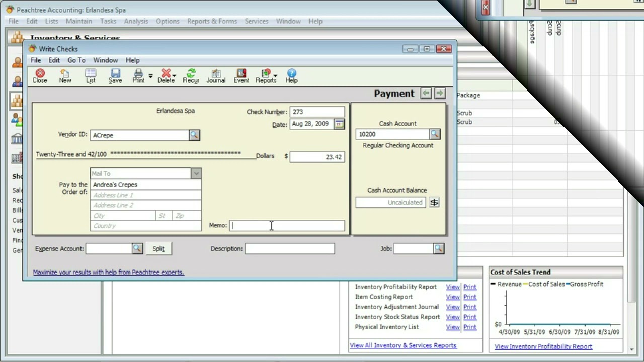This screenshot has height=362, width=644.
Task: Open Expense Account lookup magnifier
Action: tap(137, 248)
